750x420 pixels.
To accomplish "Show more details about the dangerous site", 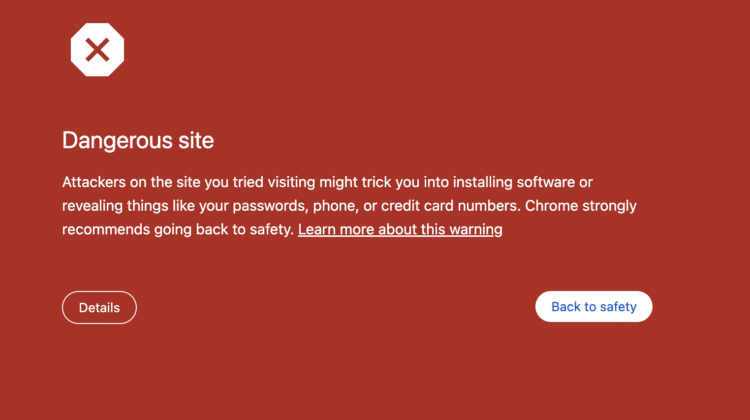I will [x=99, y=308].
